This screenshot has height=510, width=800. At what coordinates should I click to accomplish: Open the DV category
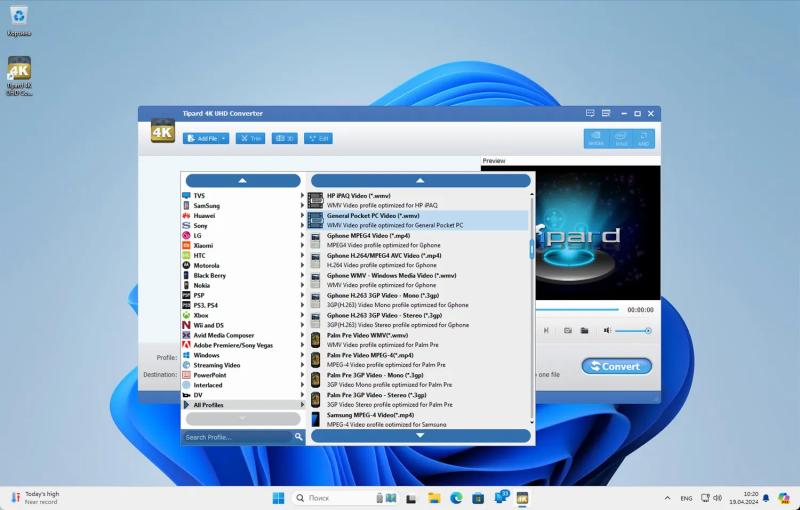pos(243,395)
